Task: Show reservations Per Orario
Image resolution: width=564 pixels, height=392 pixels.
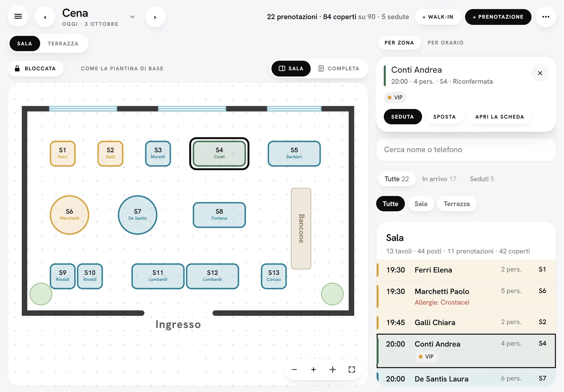Action: (x=445, y=43)
